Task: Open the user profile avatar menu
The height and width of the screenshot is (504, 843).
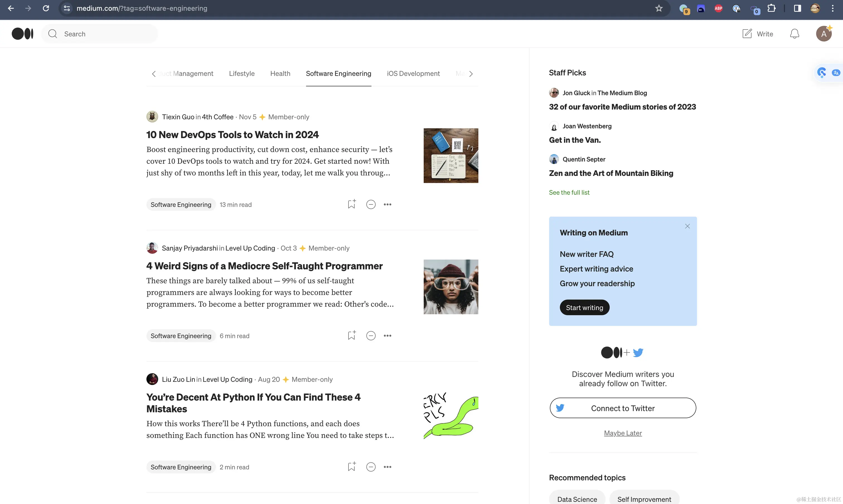Action: tap(823, 34)
